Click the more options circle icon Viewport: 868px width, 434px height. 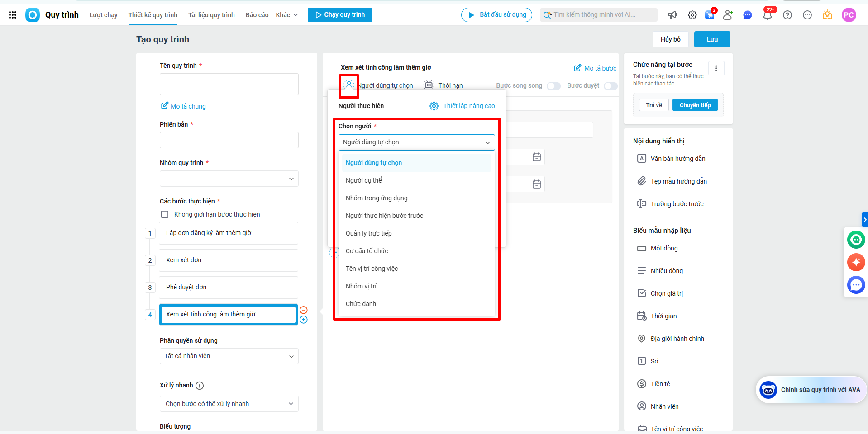tap(807, 15)
